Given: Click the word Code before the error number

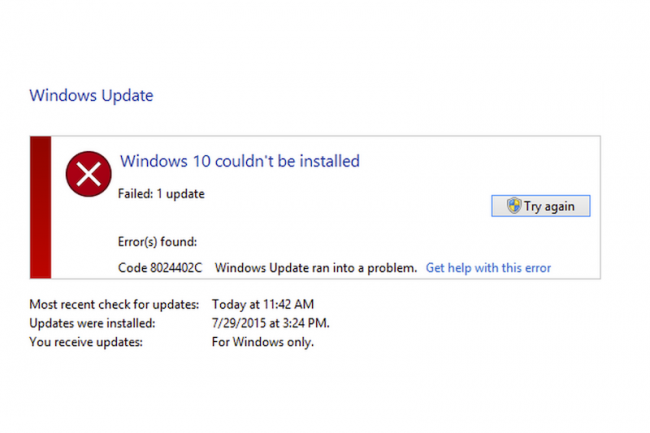Looking at the screenshot, I should point(132,268).
